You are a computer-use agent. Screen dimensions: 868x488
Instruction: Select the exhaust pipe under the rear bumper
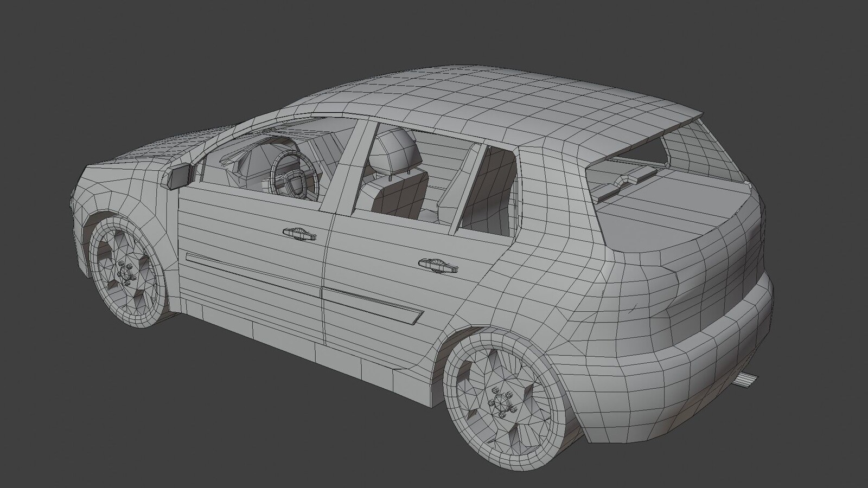click(x=745, y=380)
